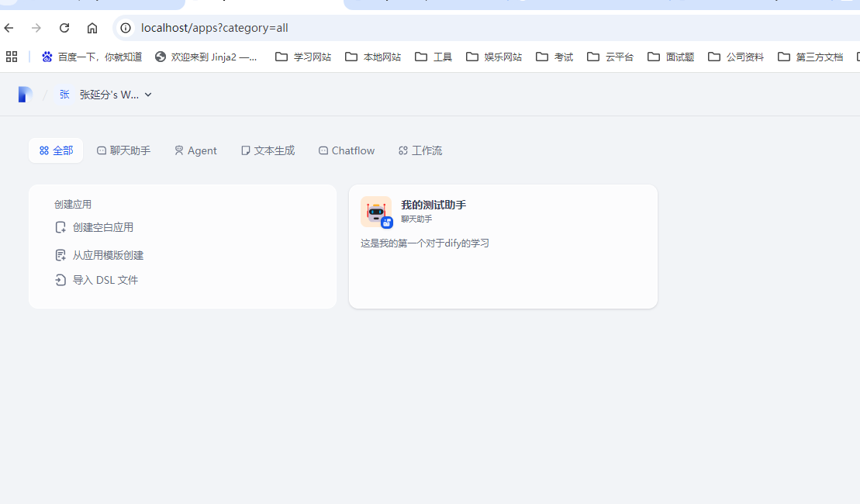Open the 欢迎来到 Jinja2 bookmark
The height and width of the screenshot is (504, 860).
206,57
